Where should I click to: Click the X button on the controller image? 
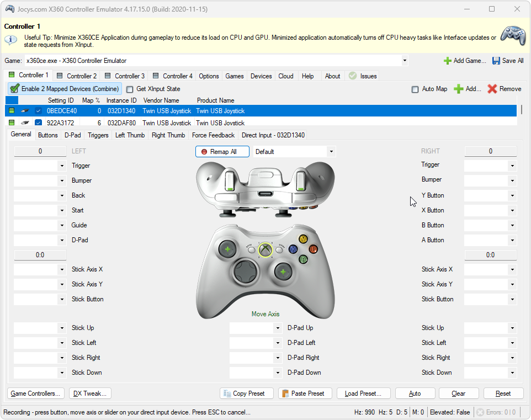(293, 249)
